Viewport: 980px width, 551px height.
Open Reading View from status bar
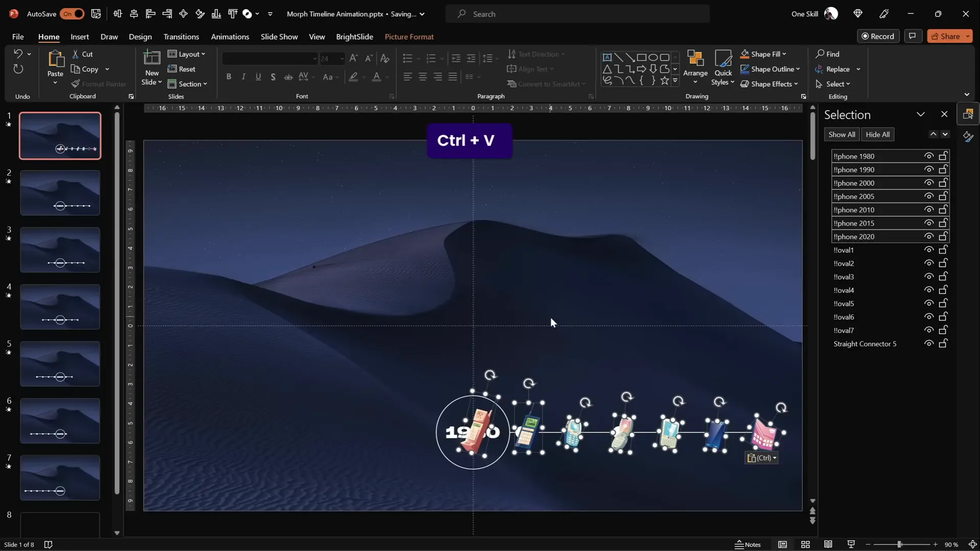pyautogui.click(x=828, y=544)
